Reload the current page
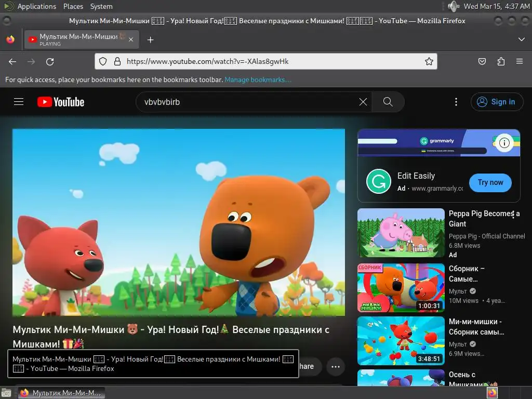The height and width of the screenshot is (399, 532). (50, 62)
